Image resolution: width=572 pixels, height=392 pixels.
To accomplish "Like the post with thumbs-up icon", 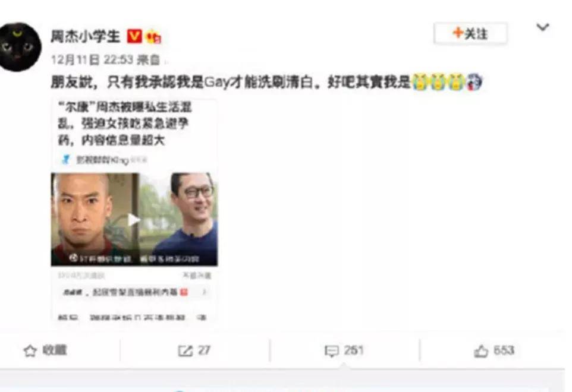I will pos(481,351).
